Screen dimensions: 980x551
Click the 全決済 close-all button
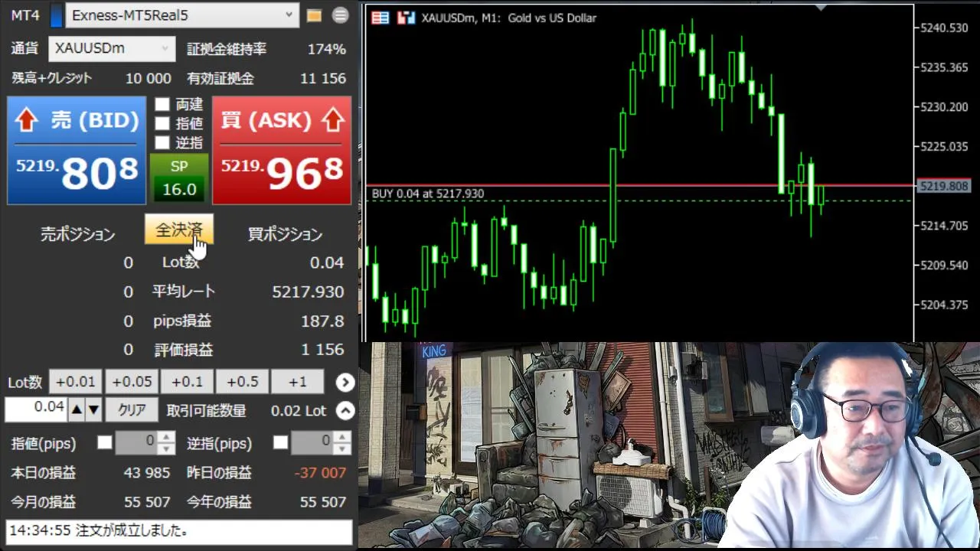tap(179, 230)
